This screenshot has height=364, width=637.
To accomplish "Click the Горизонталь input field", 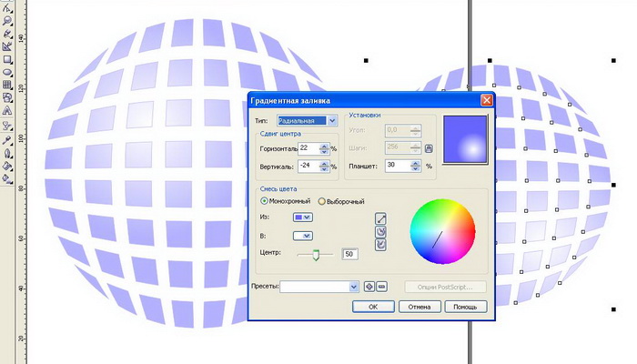I will point(308,148).
